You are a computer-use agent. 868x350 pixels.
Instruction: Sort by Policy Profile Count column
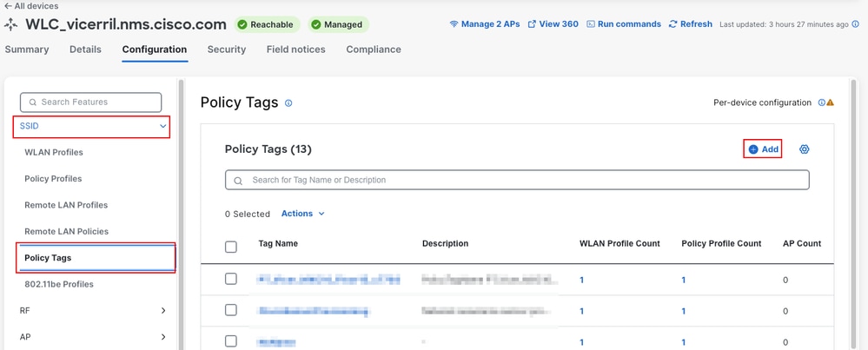coord(721,244)
